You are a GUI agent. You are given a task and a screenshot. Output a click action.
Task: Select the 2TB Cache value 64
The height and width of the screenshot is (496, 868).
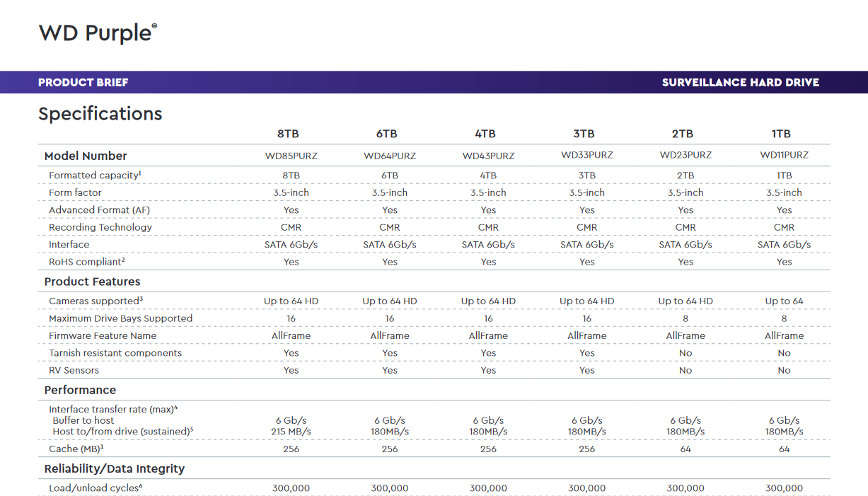(685, 449)
